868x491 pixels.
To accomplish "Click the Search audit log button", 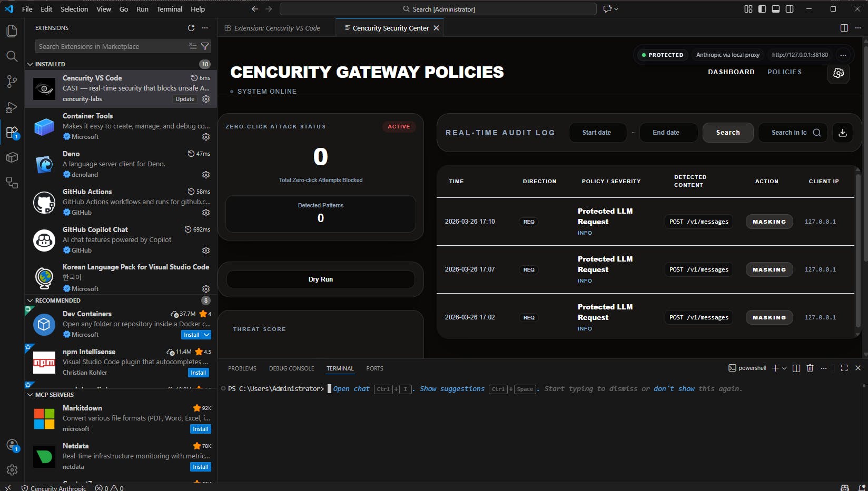I will (x=728, y=133).
